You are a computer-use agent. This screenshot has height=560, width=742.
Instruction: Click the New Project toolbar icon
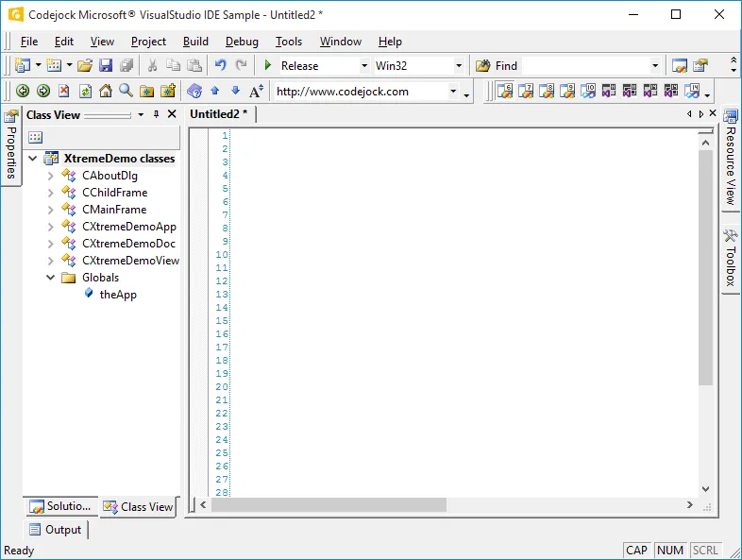(x=23, y=65)
